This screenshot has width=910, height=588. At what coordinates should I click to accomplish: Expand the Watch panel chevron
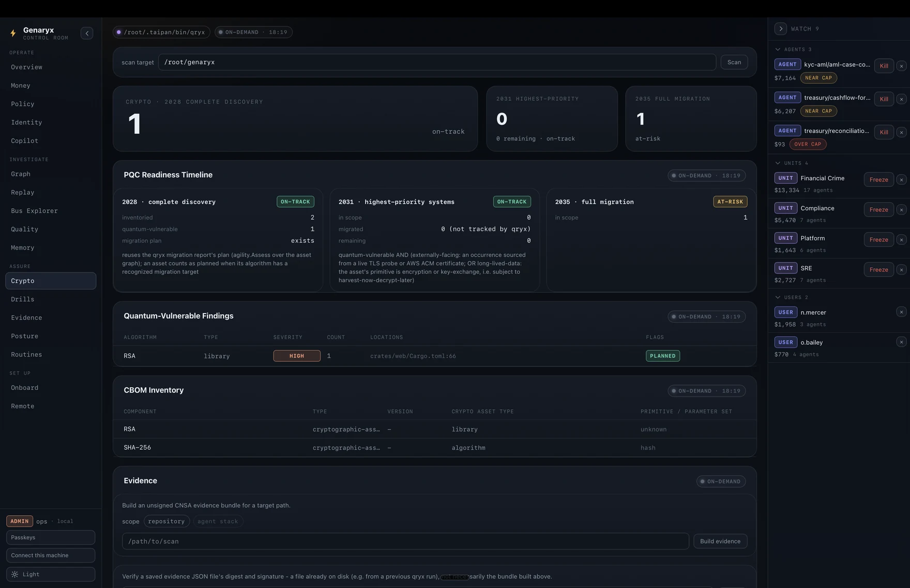(x=781, y=29)
